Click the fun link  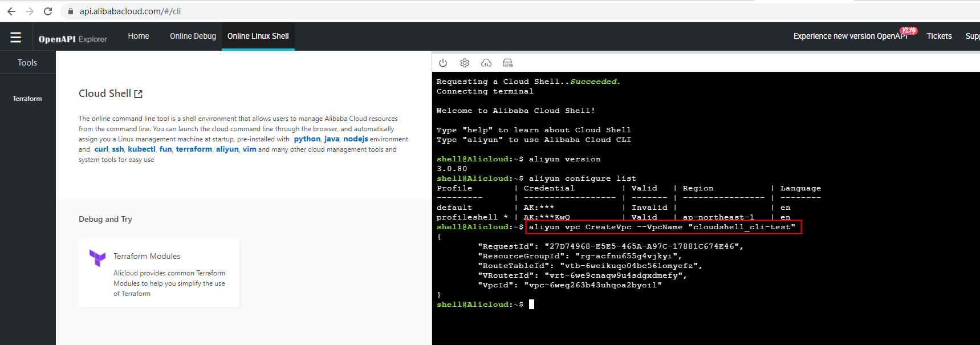(165, 149)
